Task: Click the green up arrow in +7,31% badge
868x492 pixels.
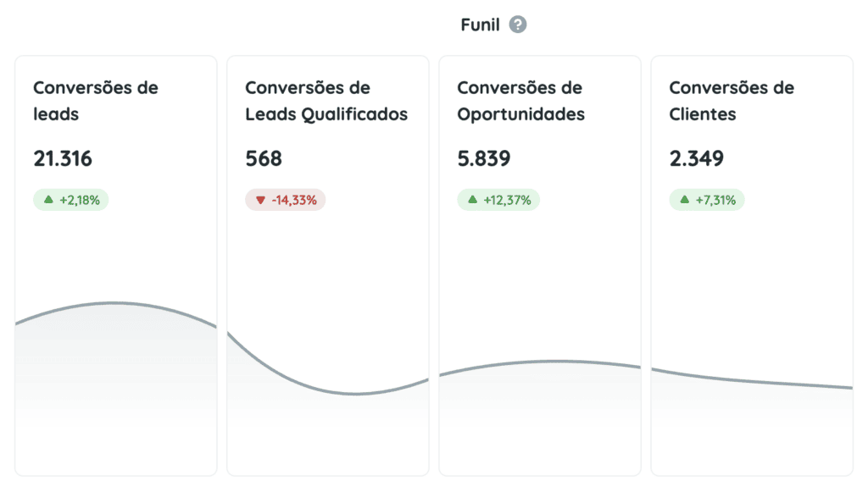Action: pos(685,200)
